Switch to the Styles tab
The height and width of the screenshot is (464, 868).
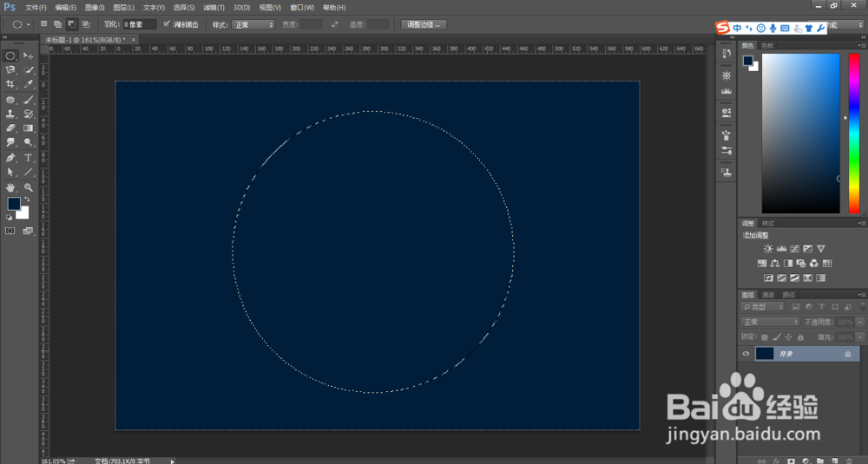coord(768,224)
